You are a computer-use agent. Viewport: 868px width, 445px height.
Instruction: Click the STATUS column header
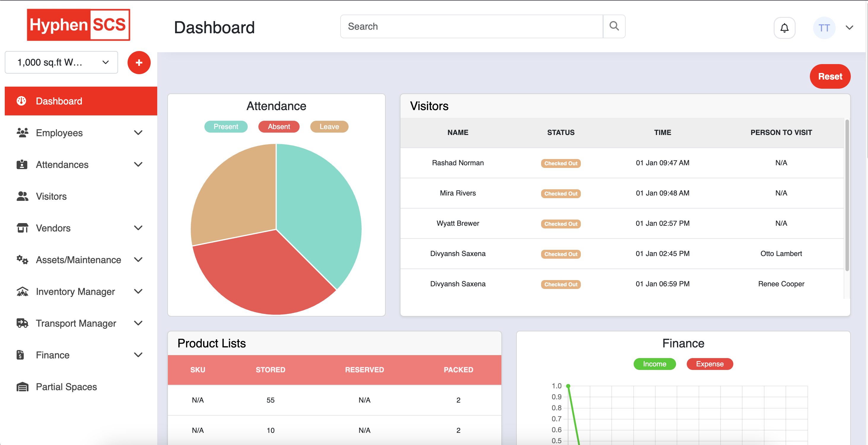561,133
